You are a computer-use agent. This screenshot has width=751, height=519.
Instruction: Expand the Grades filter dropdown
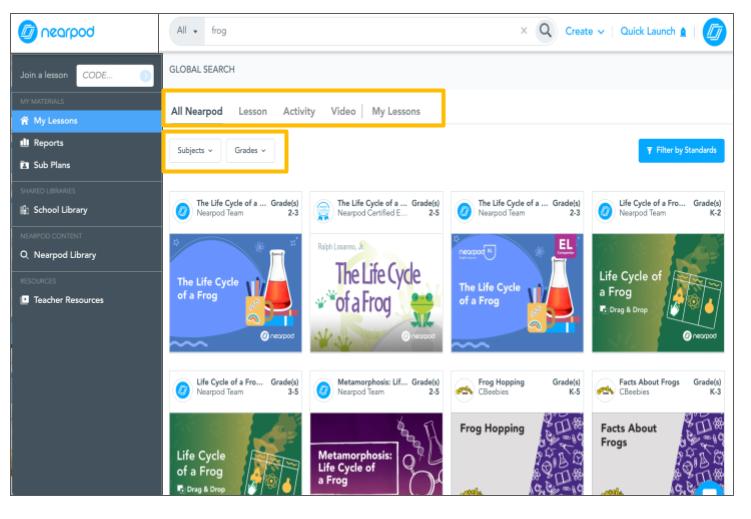pyautogui.click(x=250, y=150)
